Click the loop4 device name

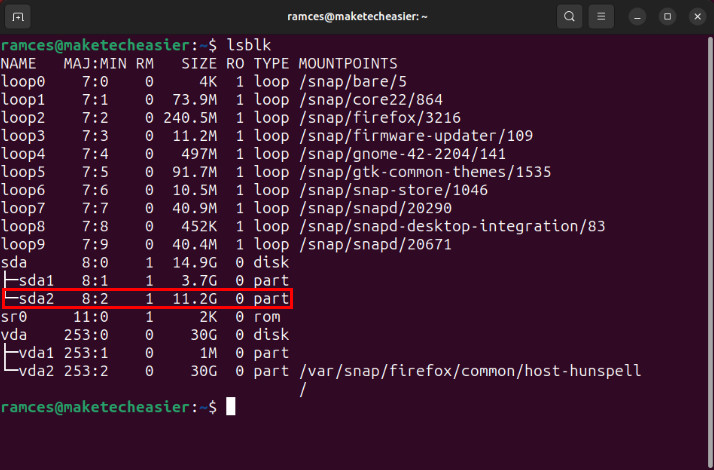23,154
